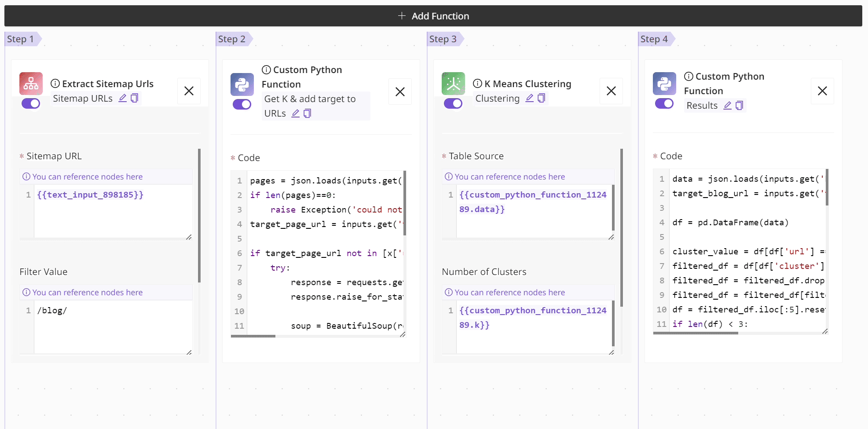Screen dimensions: 868x429
Task: Click the Filter Value input containing /blog/
Action: 113,327
